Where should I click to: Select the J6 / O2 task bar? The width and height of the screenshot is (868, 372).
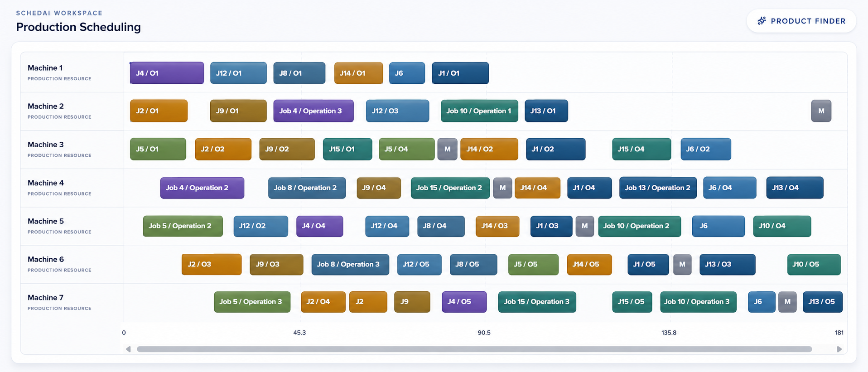point(706,149)
